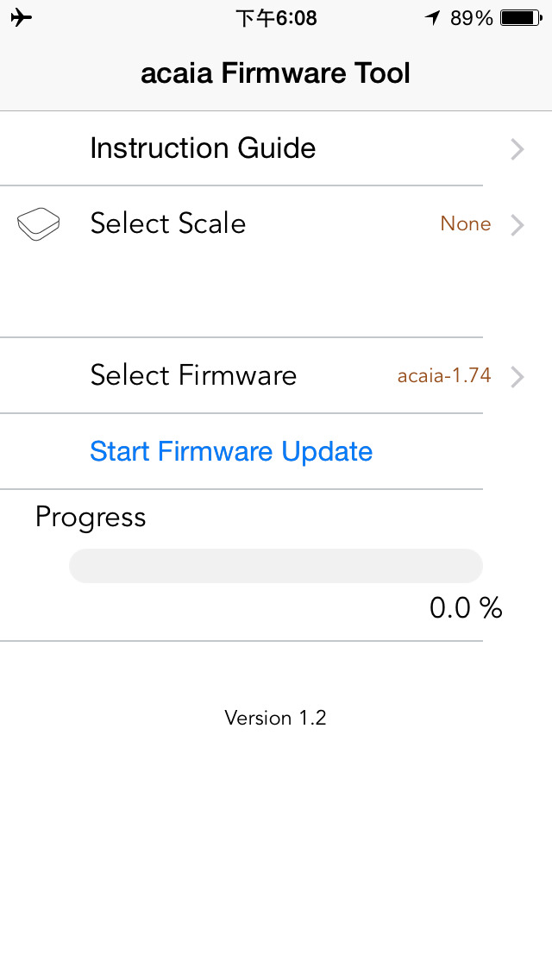Open Instruction Guide chevron arrow
Screen dimensions: 552x980
point(517,149)
